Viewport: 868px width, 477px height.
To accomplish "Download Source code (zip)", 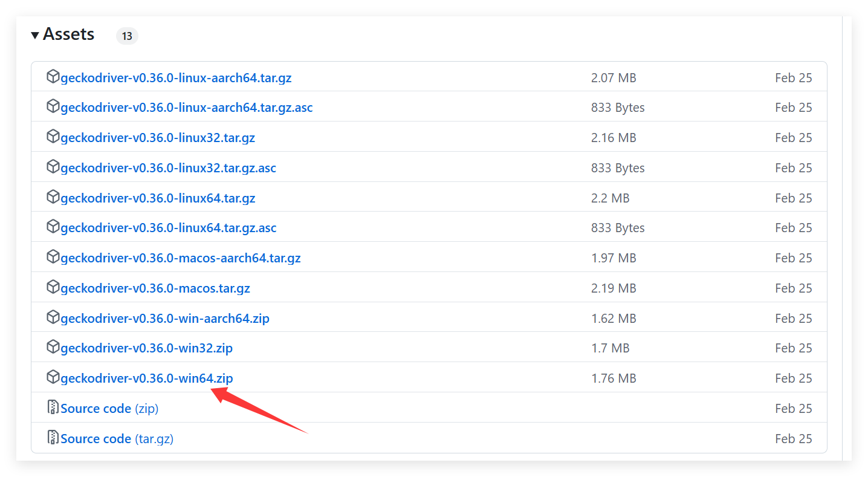I will pos(109,409).
